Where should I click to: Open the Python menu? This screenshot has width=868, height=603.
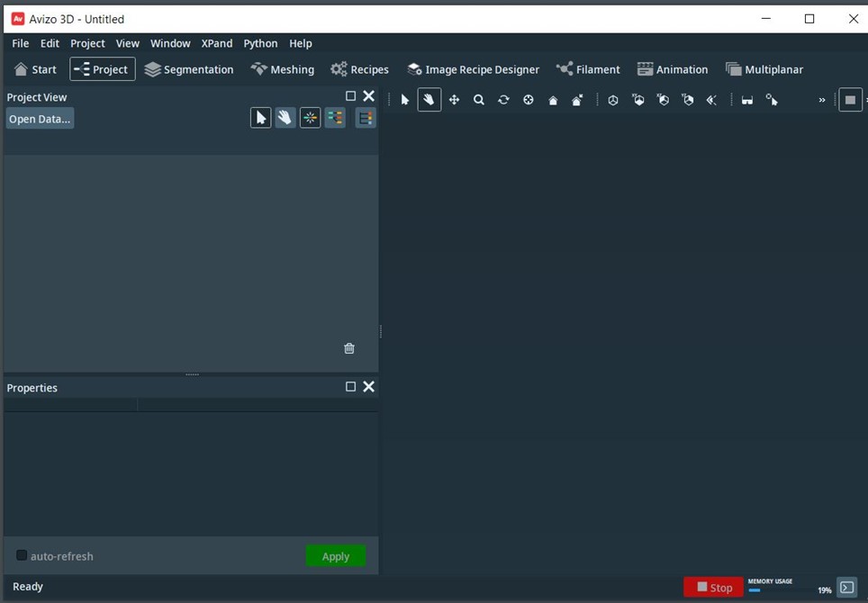click(261, 43)
